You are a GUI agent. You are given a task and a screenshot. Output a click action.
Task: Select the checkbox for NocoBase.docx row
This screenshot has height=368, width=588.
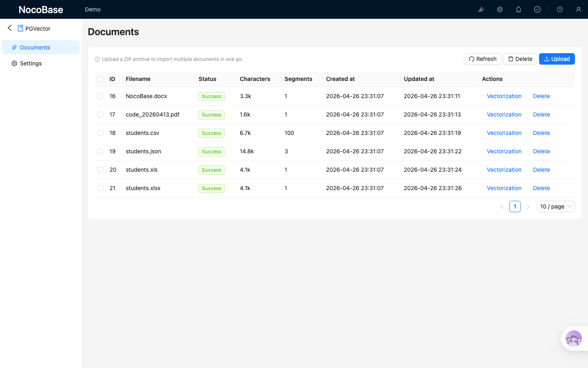100,96
